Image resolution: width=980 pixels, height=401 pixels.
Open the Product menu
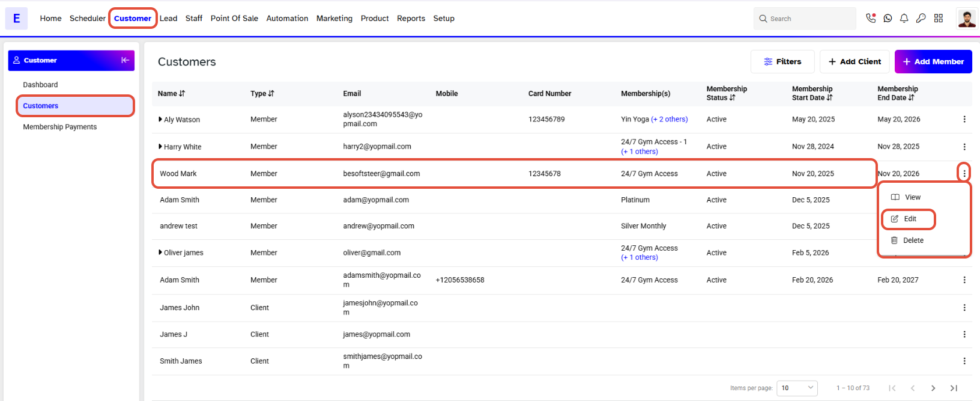point(375,19)
